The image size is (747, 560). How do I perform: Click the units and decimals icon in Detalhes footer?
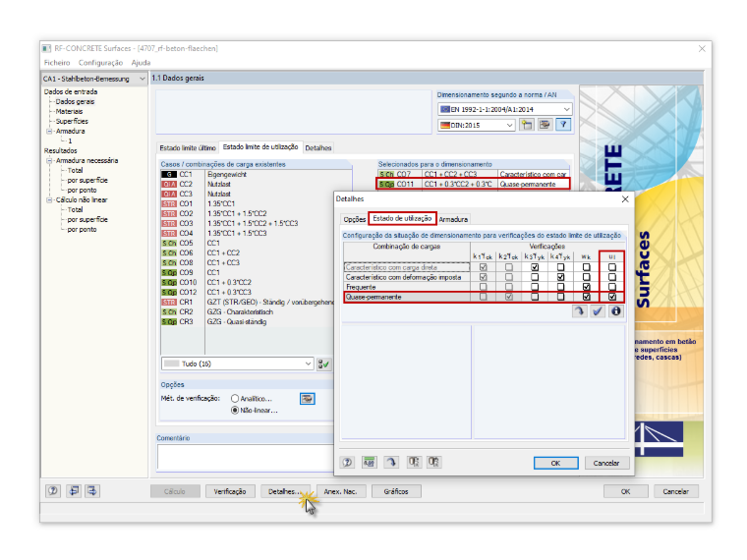[369, 462]
